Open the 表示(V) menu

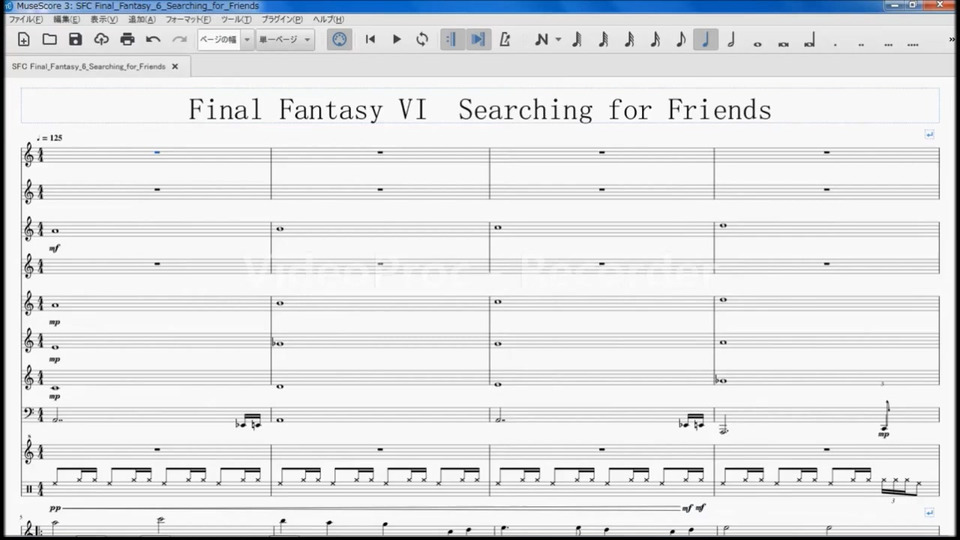pyautogui.click(x=104, y=20)
